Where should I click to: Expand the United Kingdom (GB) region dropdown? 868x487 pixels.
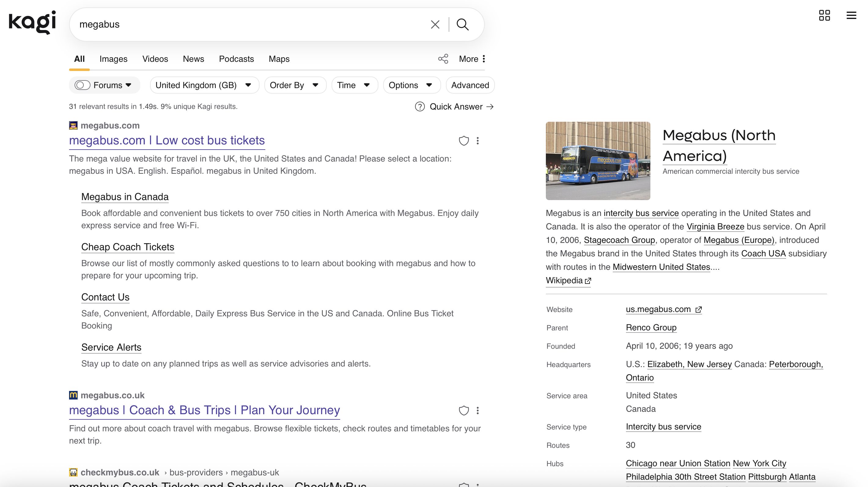tap(204, 85)
